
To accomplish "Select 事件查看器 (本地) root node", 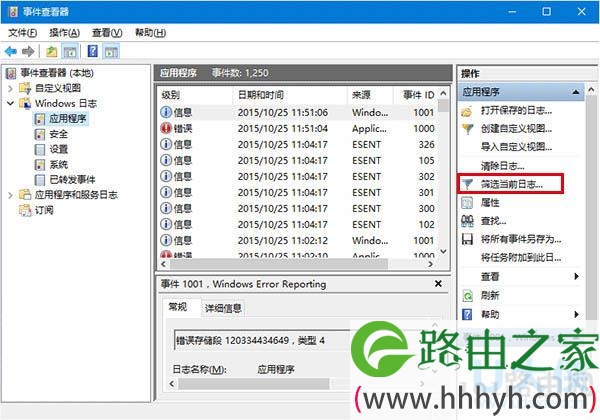I will click(x=57, y=73).
